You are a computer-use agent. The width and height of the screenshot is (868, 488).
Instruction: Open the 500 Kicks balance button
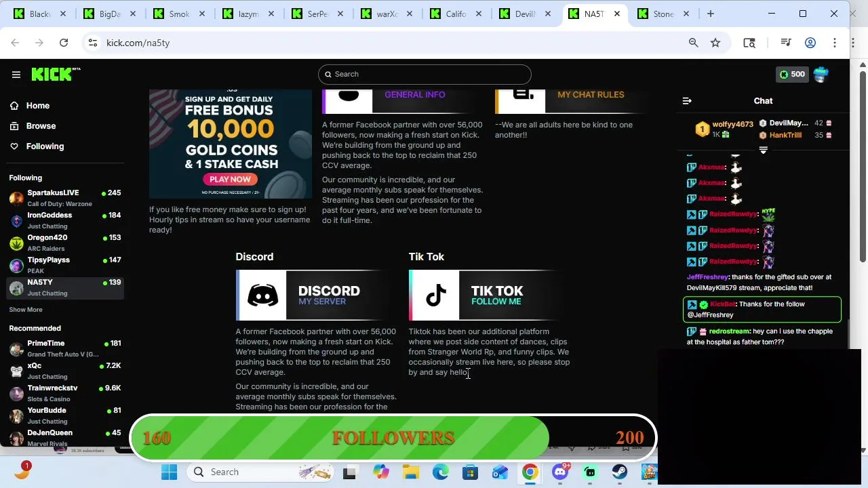tap(792, 75)
